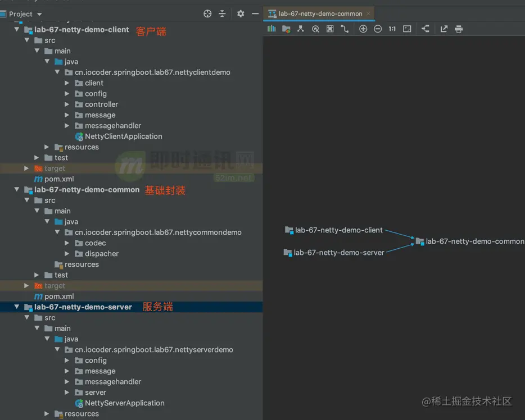This screenshot has width=525, height=420.
Task: Open Project panel settings gear
Action: 241,13
